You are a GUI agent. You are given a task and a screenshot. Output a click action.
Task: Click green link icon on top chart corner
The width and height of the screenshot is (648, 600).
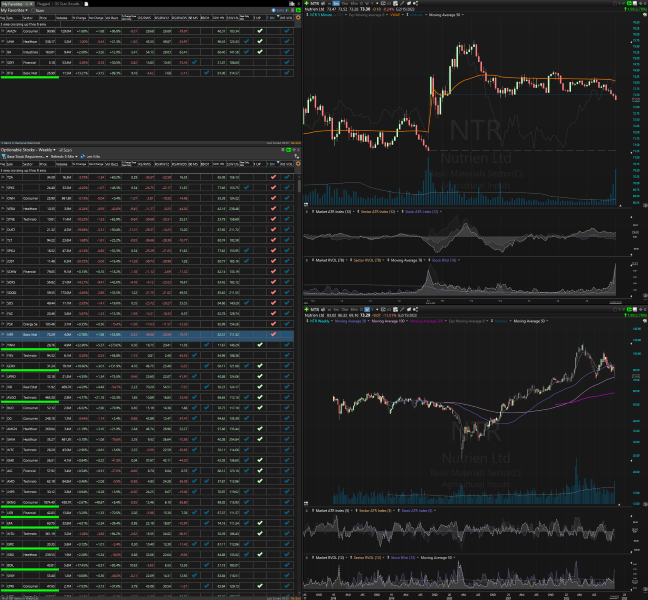click(x=629, y=3)
